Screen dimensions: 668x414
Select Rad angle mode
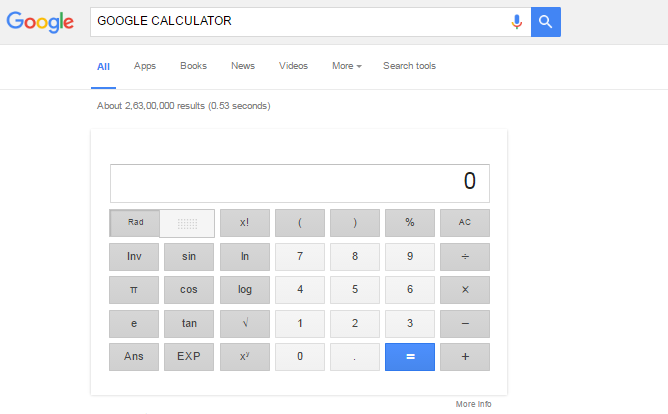pyautogui.click(x=136, y=222)
